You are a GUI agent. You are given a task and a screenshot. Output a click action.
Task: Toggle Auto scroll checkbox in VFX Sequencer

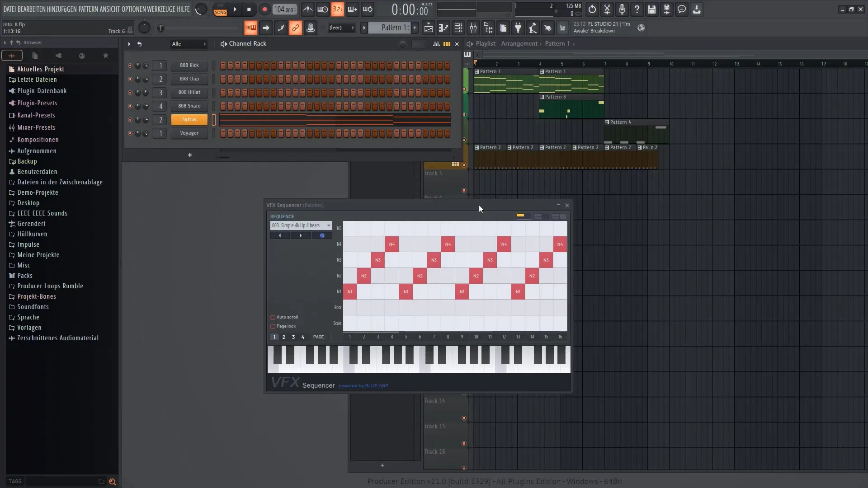point(273,317)
